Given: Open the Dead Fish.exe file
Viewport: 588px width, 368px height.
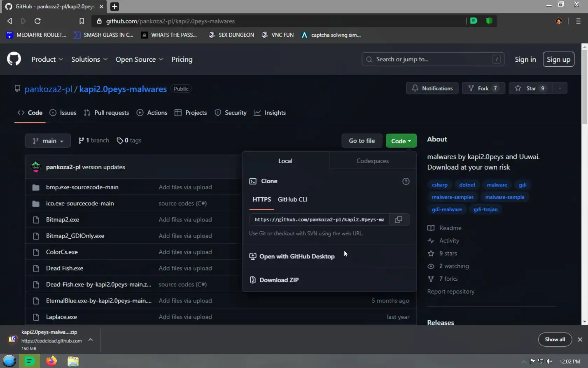Looking at the screenshot, I should (x=65, y=268).
